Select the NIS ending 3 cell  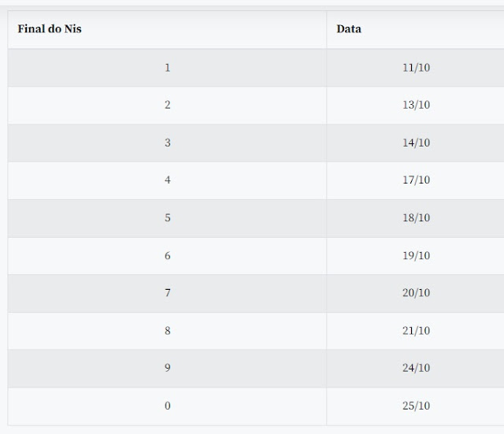(x=167, y=143)
